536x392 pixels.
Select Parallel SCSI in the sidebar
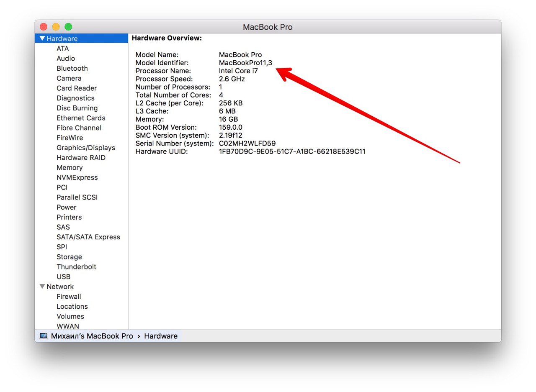pyautogui.click(x=77, y=197)
